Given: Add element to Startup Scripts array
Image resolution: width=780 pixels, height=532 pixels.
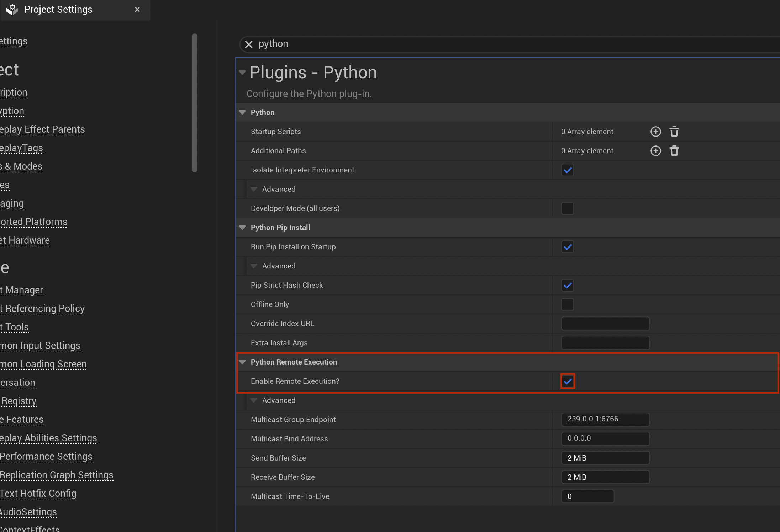Looking at the screenshot, I should (x=656, y=131).
